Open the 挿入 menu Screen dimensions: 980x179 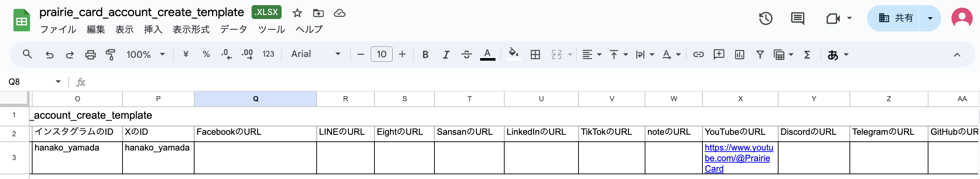(x=153, y=29)
